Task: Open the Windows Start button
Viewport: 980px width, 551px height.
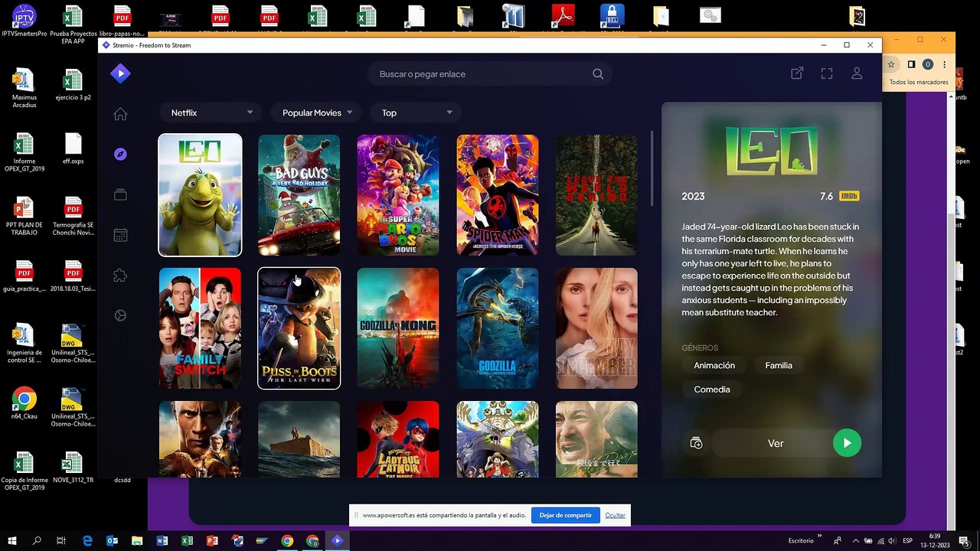Action: coord(11,540)
